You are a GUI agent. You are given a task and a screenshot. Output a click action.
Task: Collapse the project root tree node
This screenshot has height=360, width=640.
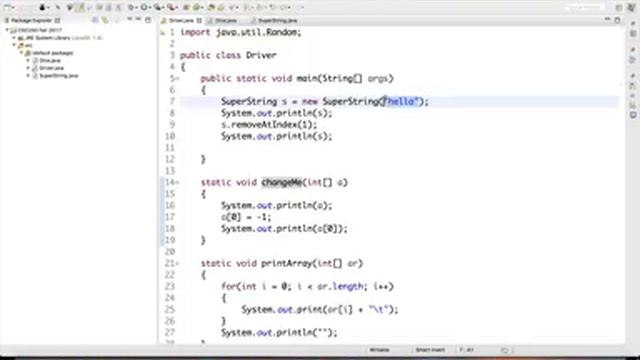click(7, 30)
